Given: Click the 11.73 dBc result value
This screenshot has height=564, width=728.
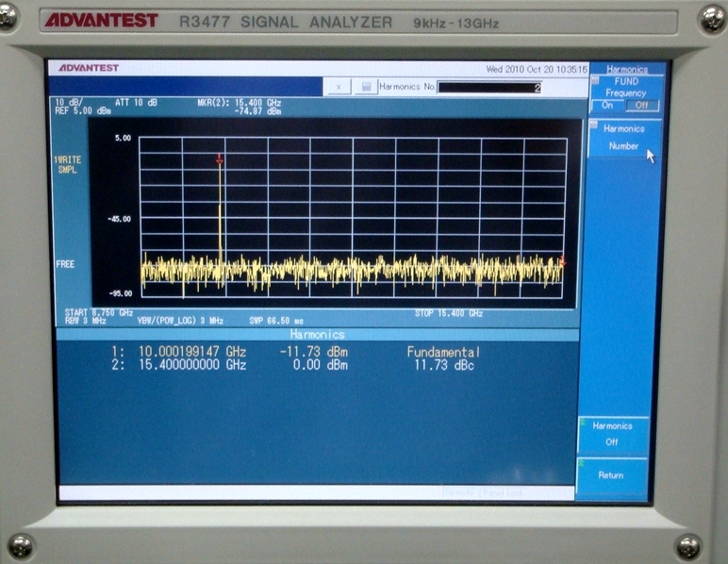Looking at the screenshot, I should tap(444, 365).
